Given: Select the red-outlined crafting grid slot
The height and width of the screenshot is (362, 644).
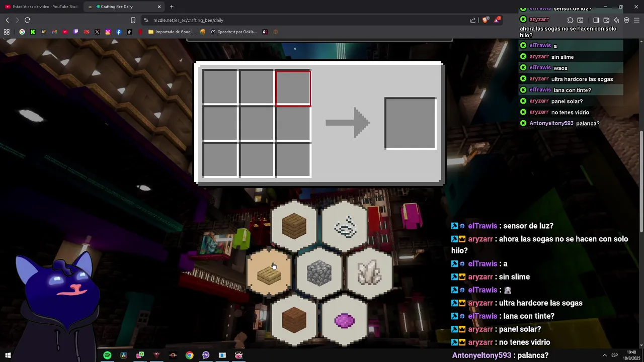Looking at the screenshot, I should 293,88.
